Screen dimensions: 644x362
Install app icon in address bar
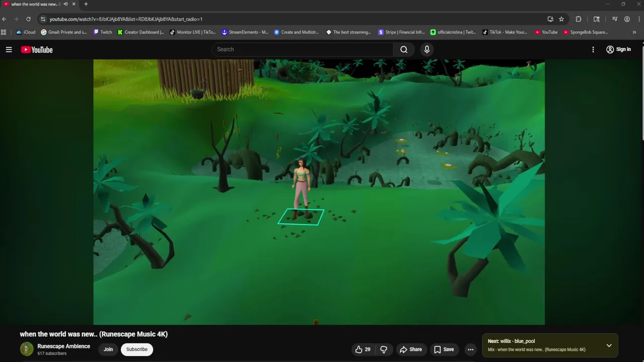[550, 19]
